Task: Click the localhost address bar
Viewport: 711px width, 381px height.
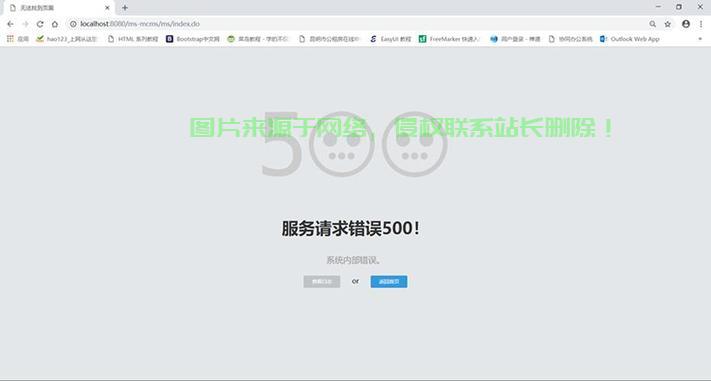Action: [x=358, y=24]
